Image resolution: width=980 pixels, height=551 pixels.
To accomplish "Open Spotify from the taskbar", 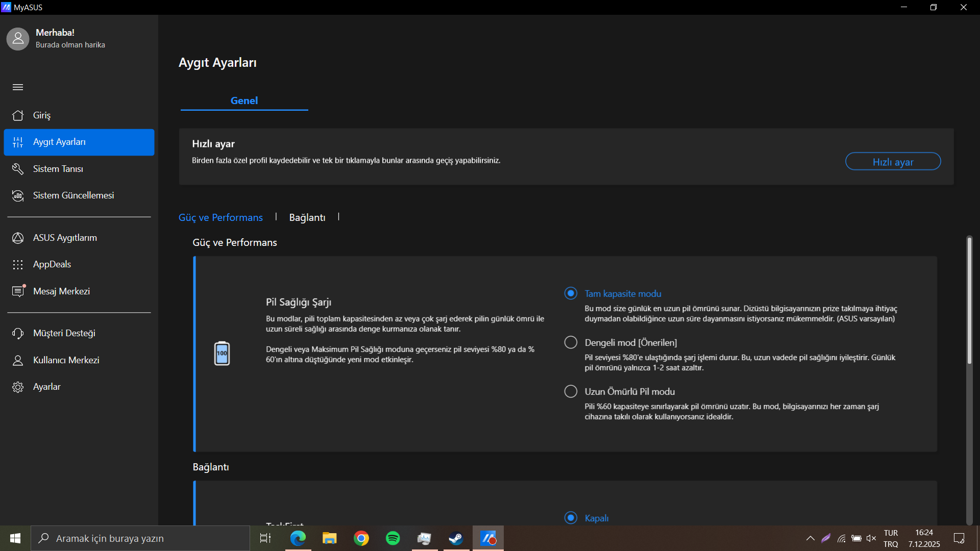I will pyautogui.click(x=393, y=538).
